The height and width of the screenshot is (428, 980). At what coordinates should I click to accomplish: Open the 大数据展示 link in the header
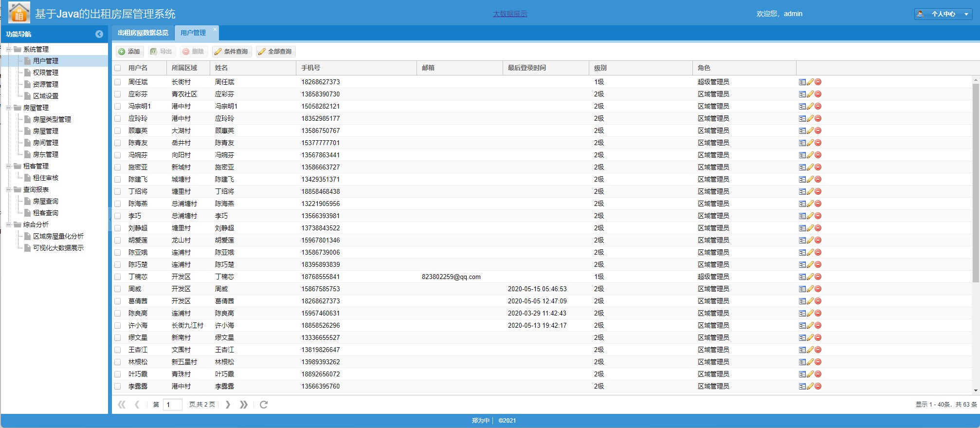(510, 14)
